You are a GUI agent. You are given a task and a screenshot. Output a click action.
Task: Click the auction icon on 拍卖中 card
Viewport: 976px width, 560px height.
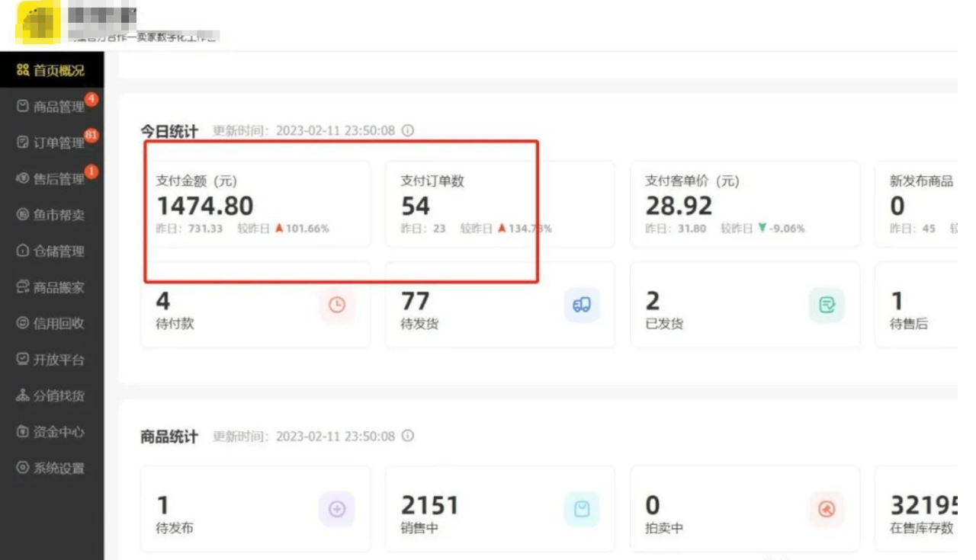[827, 510]
